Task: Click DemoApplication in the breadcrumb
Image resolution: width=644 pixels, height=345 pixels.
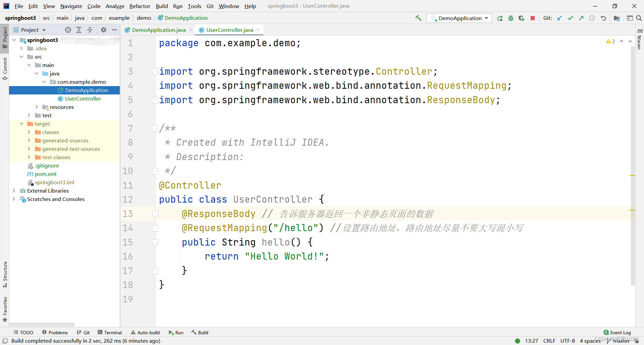Action: pyautogui.click(x=183, y=18)
